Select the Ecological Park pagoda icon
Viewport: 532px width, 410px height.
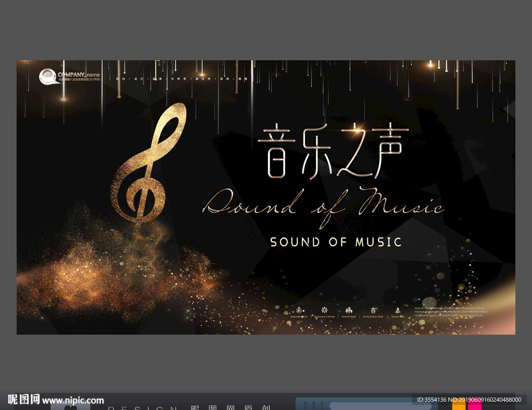373,310
